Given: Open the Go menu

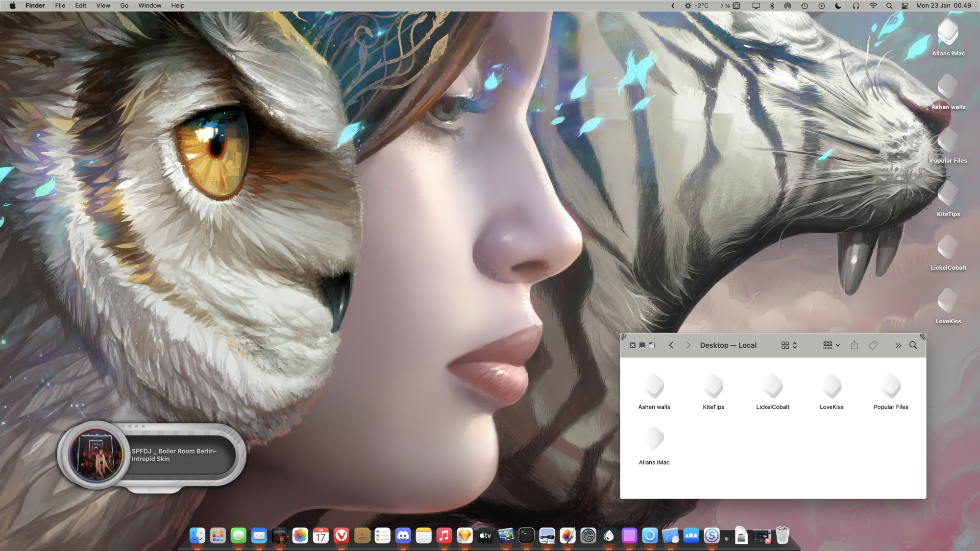Looking at the screenshot, I should pos(124,5).
